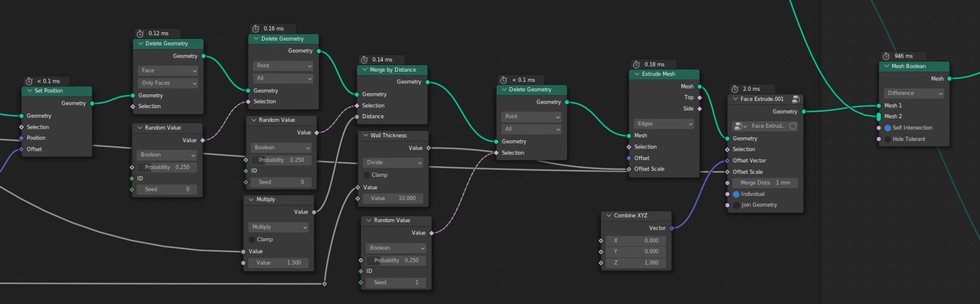The height and width of the screenshot is (304, 980).
Task: Click the Top output socket of Extrude Mesh
Action: (x=699, y=97)
